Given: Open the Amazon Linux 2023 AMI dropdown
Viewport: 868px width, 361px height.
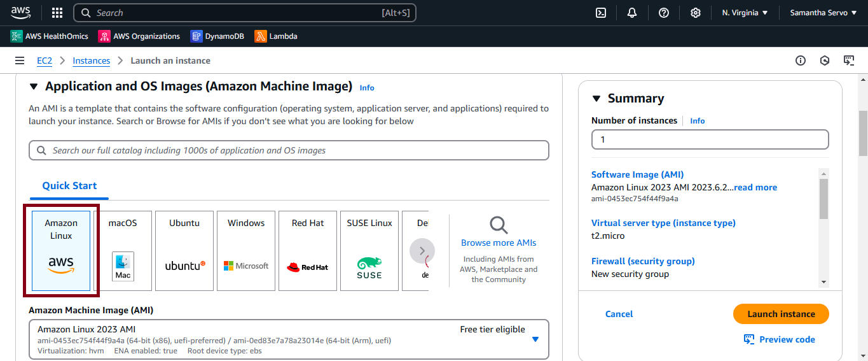Looking at the screenshot, I should 289,339.
